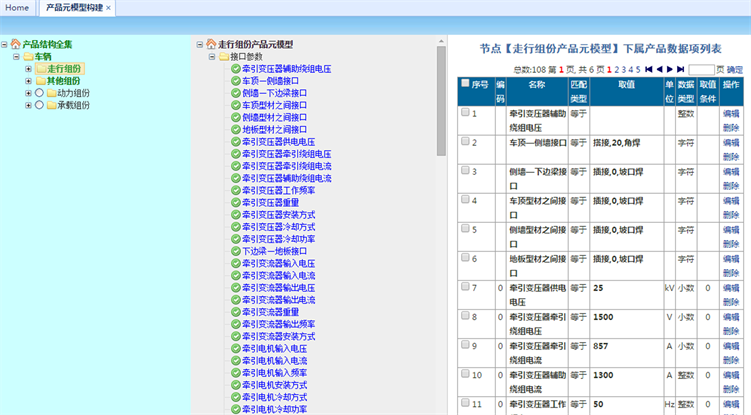Viewport: 751px width, 415px height.
Task: Click the middle tree panel scrollbar
Action: [x=441, y=100]
